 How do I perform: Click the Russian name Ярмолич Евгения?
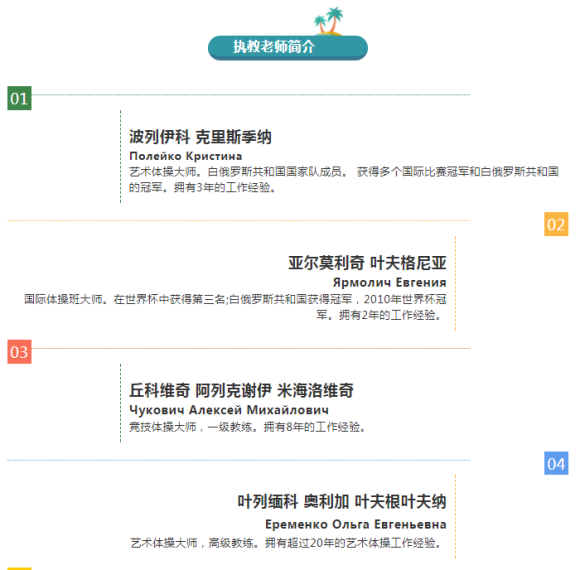(x=390, y=283)
